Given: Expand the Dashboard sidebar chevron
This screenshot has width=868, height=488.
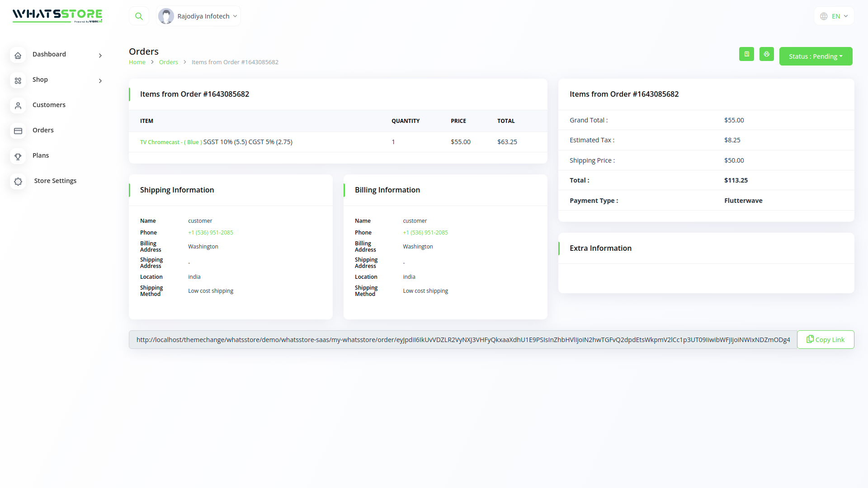Looking at the screenshot, I should [100, 56].
